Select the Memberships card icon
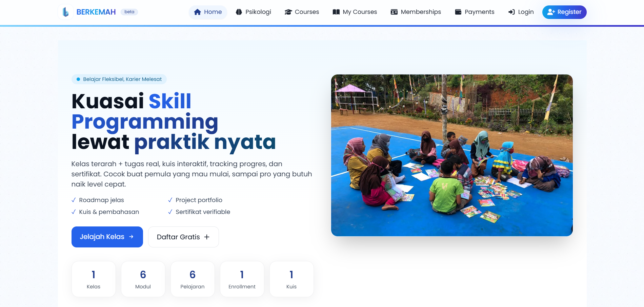644x307 pixels. (394, 12)
